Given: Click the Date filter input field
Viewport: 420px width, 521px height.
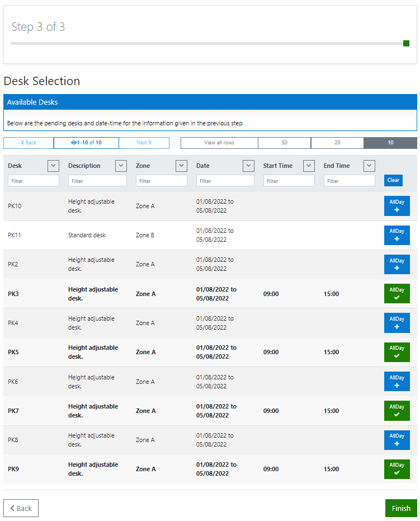Looking at the screenshot, I should 225,181.
